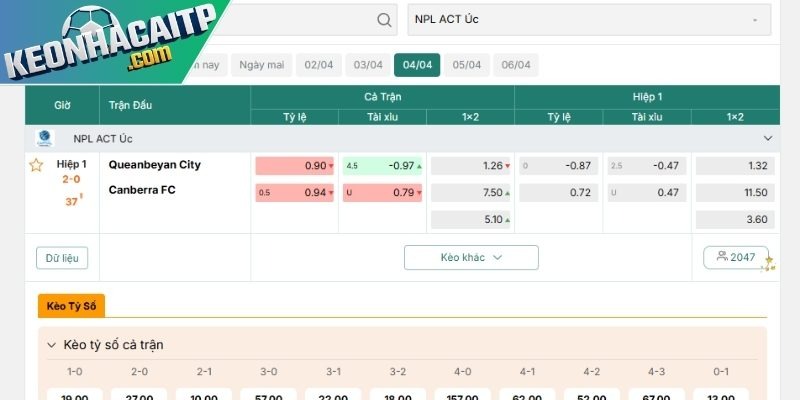This screenshot has width=800, height=400.
Task: Click the 2047 viewers icon button
Action: 736,257
